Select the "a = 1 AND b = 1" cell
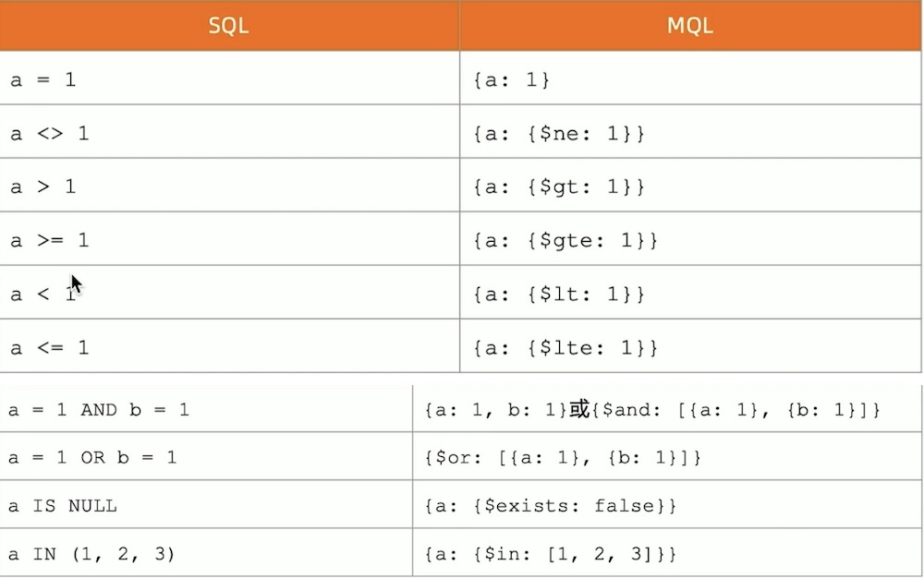Screen dimensions: 924x578 click(x=99, y=409)
